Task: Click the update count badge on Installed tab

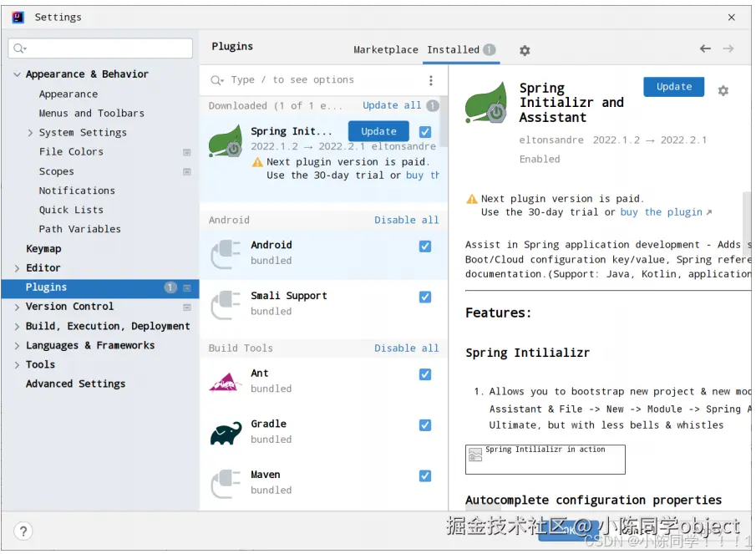Action: pyautogui.click(x=489, y=49)
